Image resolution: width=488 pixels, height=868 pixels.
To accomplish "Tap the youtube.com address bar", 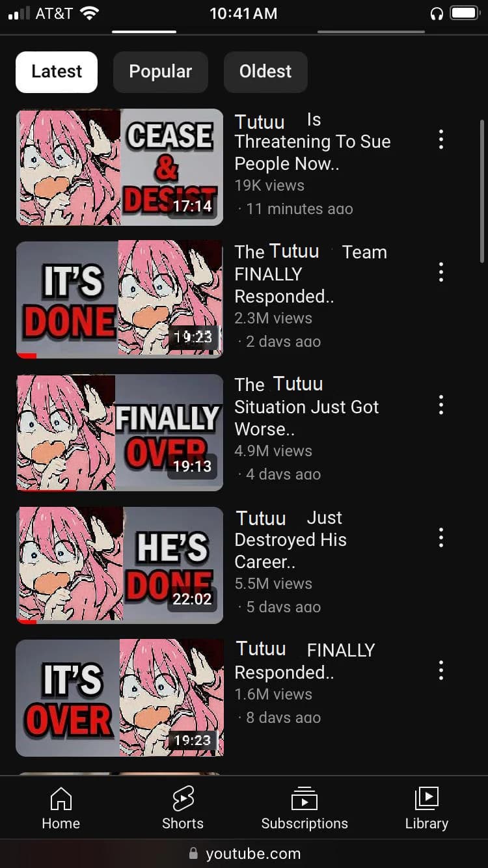I will [x=244, y=854].
